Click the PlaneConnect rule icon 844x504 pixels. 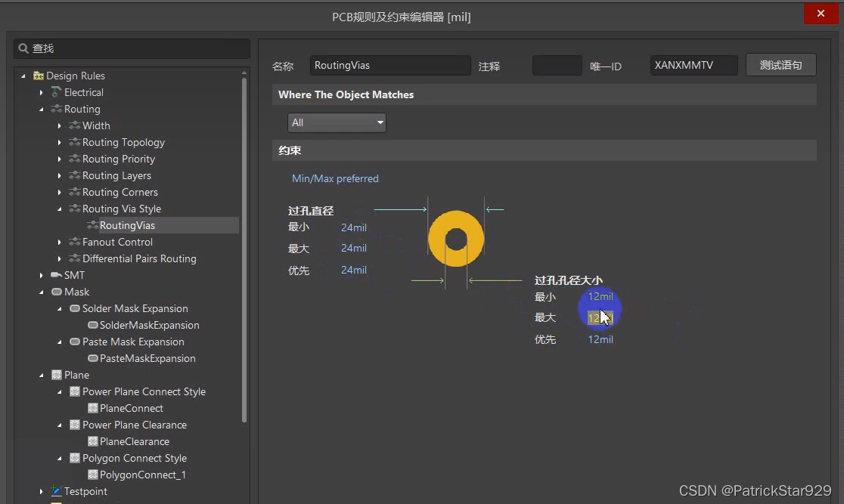click(x=92, y=408)
